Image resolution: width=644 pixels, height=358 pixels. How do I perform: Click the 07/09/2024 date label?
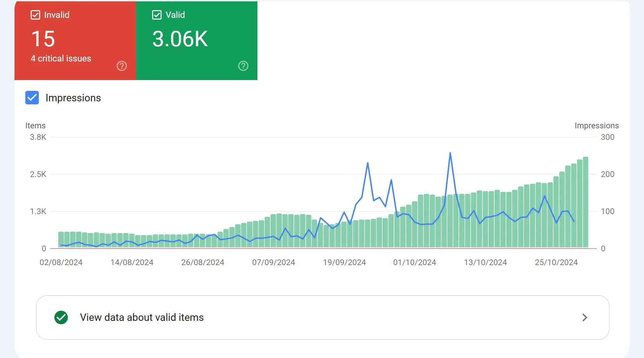click(x=274, y=262)
